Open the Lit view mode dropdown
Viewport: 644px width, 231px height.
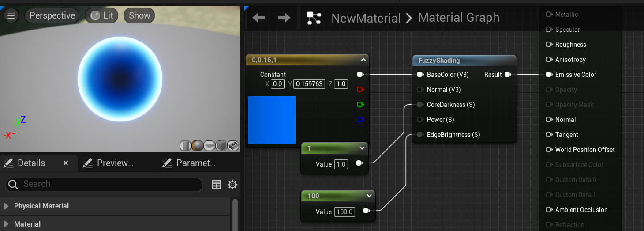102,16
